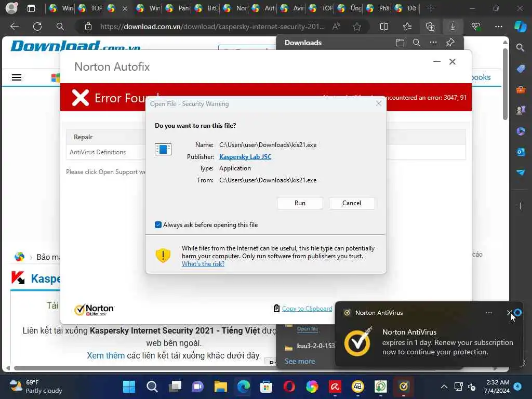Open the Norton icon on the taskbar

tap(403, 387)
